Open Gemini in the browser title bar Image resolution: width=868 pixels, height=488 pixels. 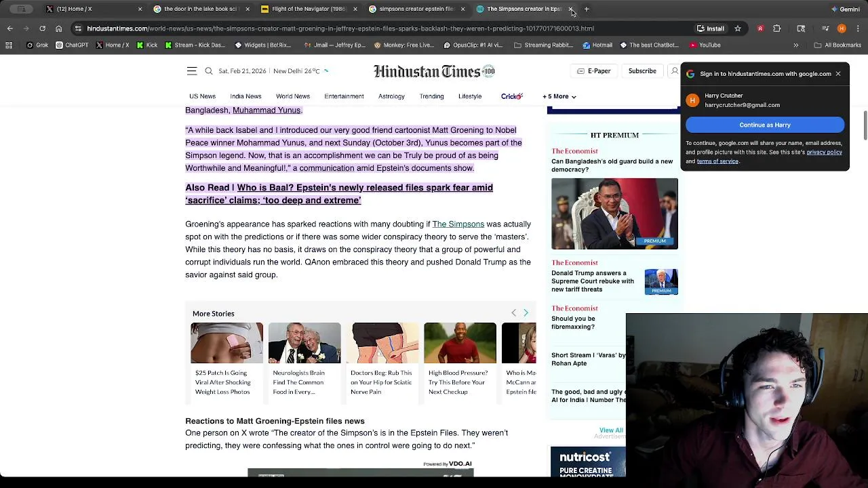(x=846, y=9)
